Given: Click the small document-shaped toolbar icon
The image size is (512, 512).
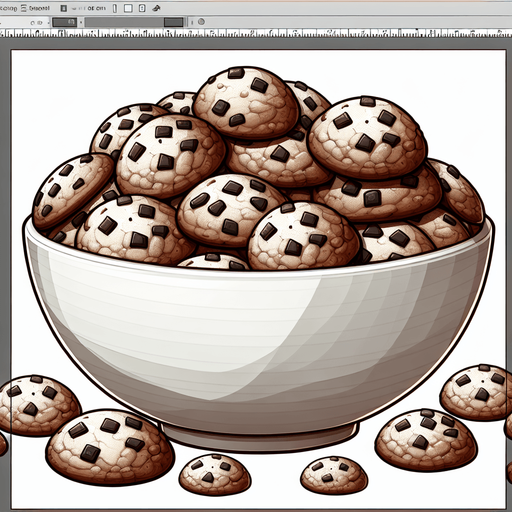Looking at the screenshot, I should coord(142,8).
